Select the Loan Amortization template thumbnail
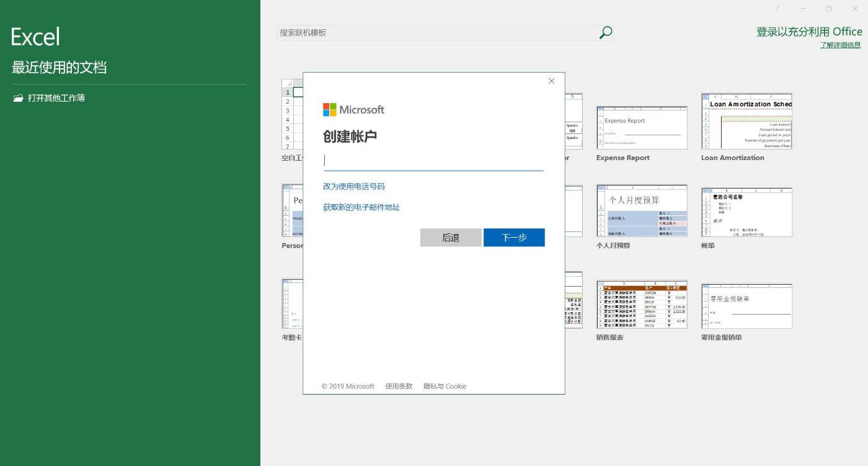The width and height of the screenshot is (868, 466). (746, 121)
